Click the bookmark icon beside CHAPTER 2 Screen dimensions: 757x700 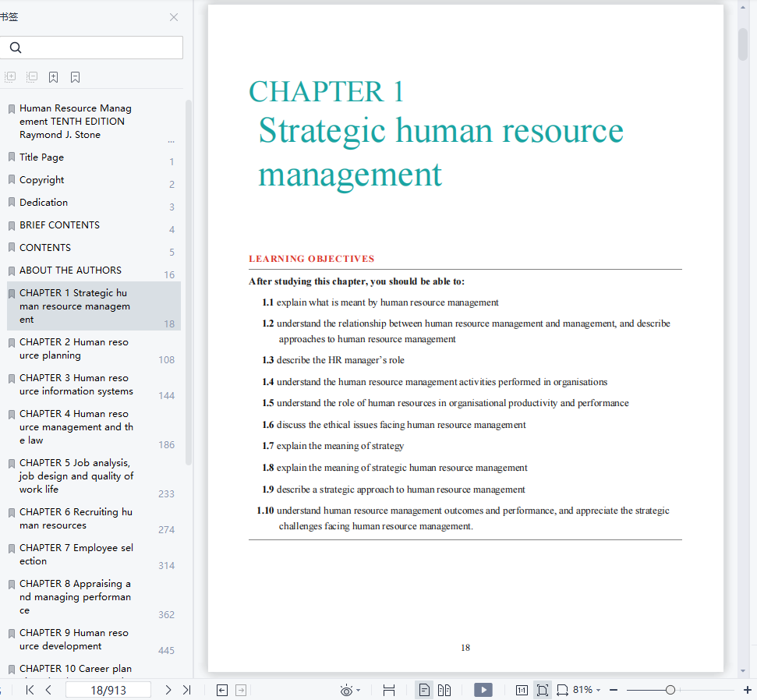point(12,343)
